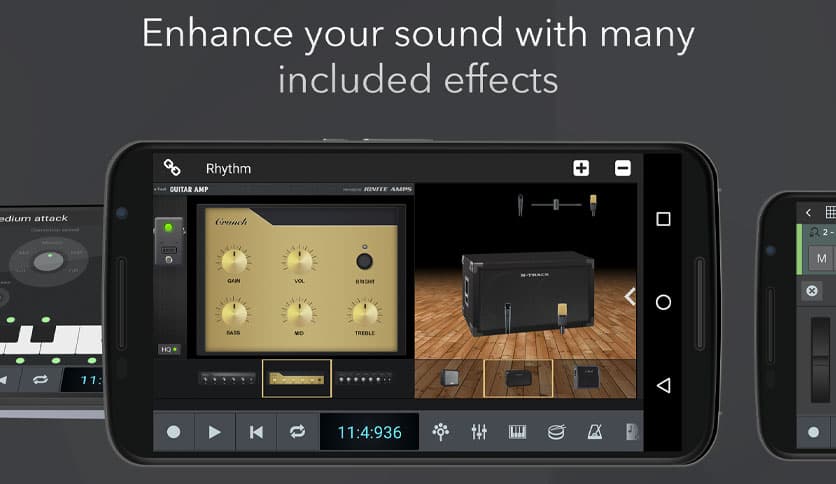Toggle the HQ quality switch
Viewport: 836px width, 484px height.
(169, 349)
